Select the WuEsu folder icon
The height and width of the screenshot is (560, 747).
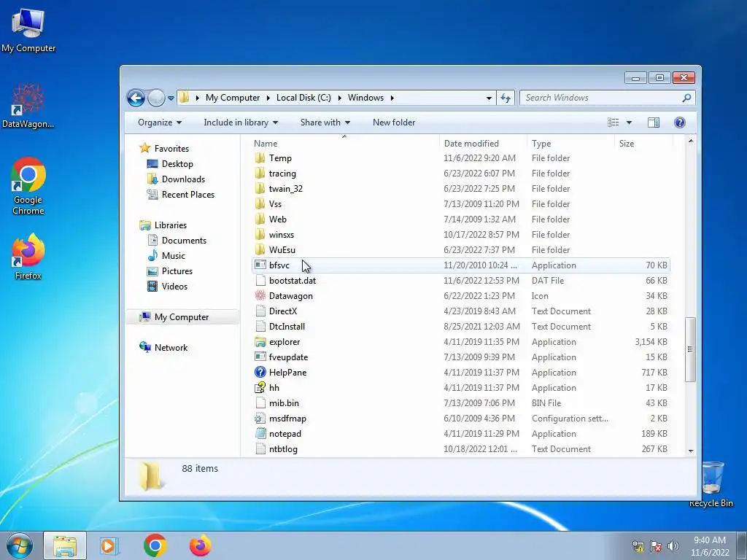260,250
